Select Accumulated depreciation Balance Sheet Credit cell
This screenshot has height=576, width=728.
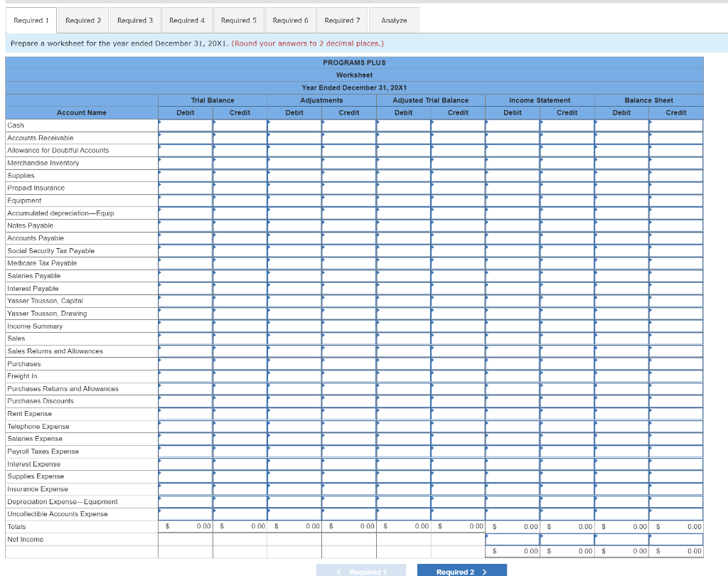pos(676,213)
